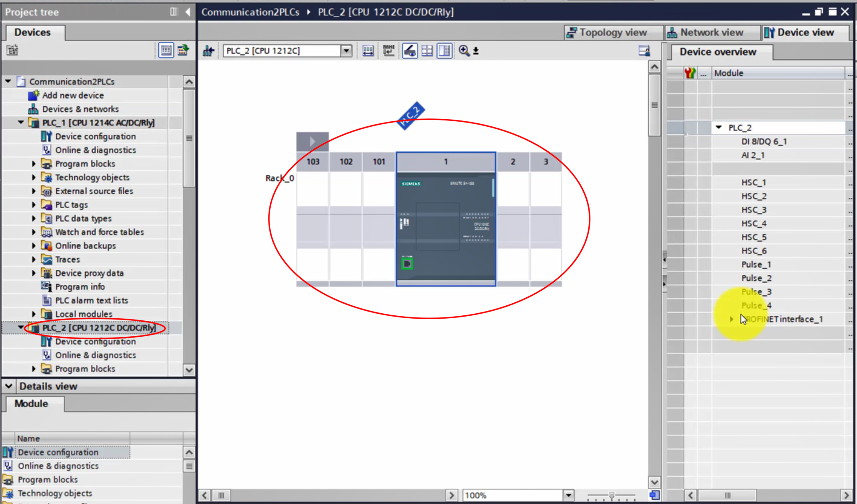The height and width of the screenshot is (504, 857).
Task: Click the zoom magnifier icon in device toolbar
Action: [x=464, y=51]
